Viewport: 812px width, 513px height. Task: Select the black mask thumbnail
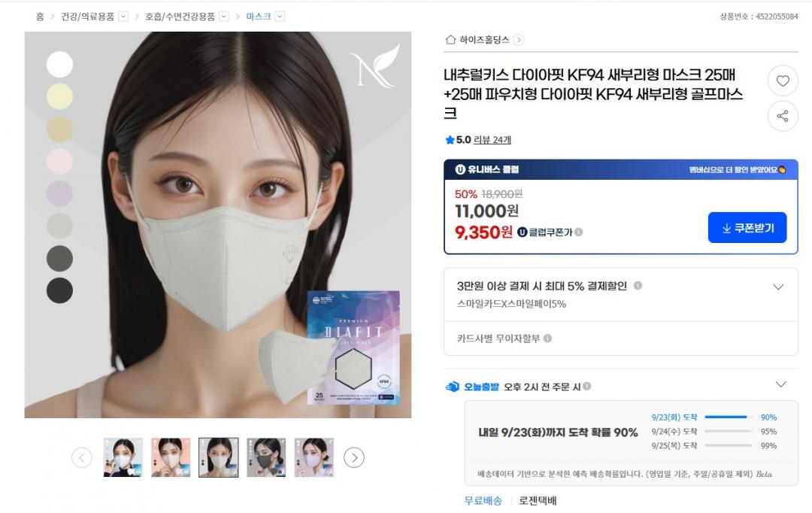(x=266, y=457)
